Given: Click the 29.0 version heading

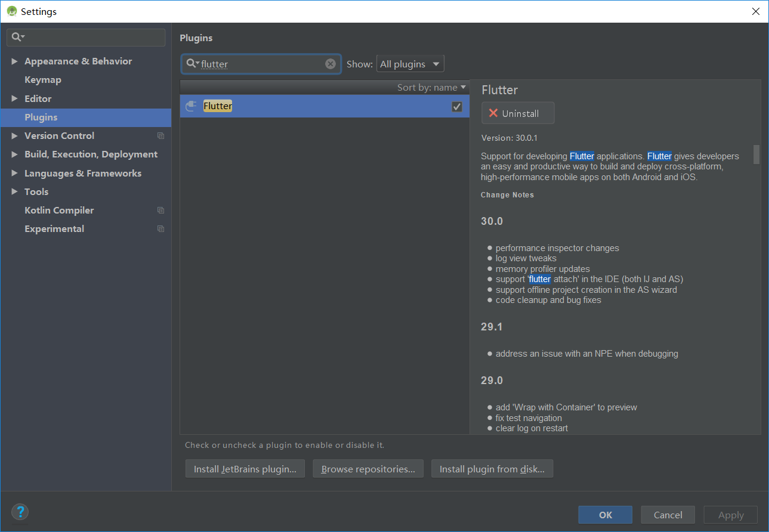Looking at the screenshot, I should (492, 381).
